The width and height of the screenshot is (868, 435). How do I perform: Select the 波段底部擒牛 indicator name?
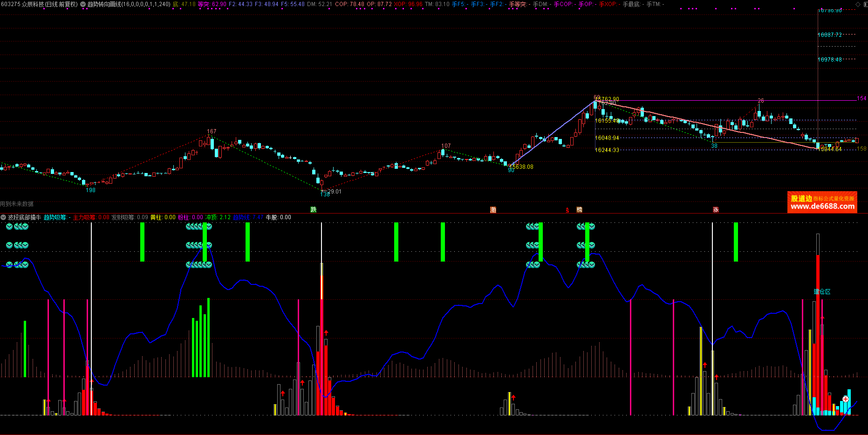(x=24, y=217)
